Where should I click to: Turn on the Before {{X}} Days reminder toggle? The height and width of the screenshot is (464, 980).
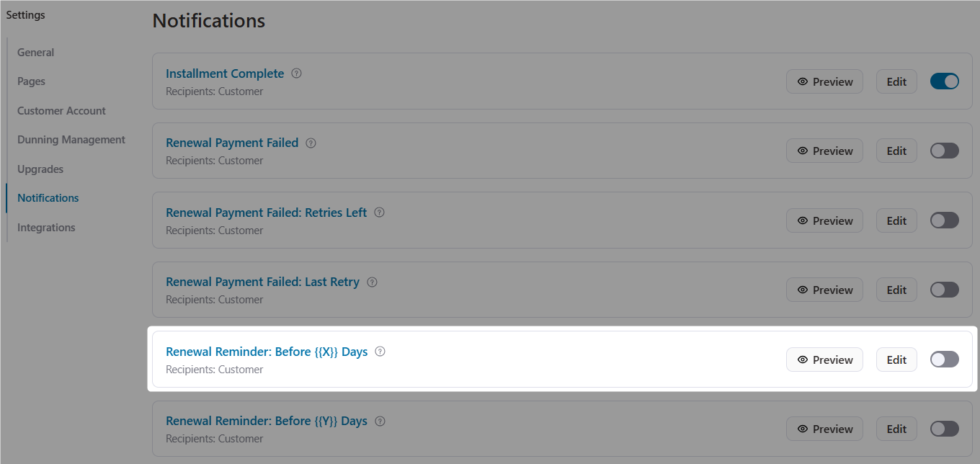pos(944,359)
